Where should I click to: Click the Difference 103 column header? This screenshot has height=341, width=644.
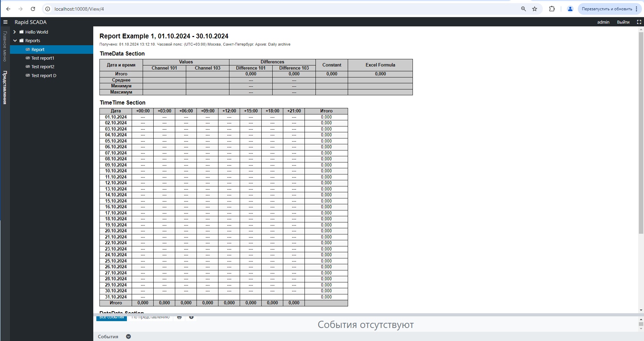tap(294, 68)
